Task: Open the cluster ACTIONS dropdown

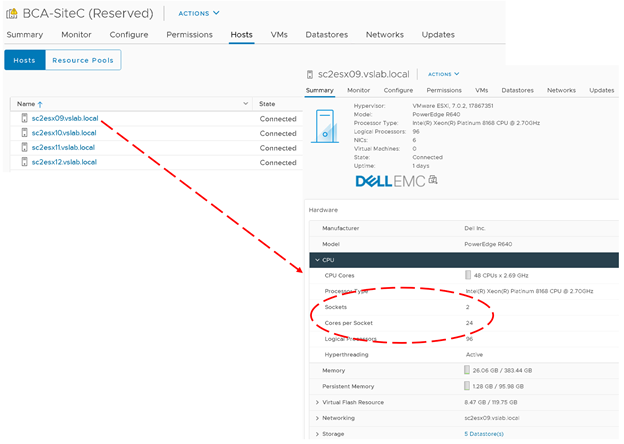Action: [x=199, y=13]
